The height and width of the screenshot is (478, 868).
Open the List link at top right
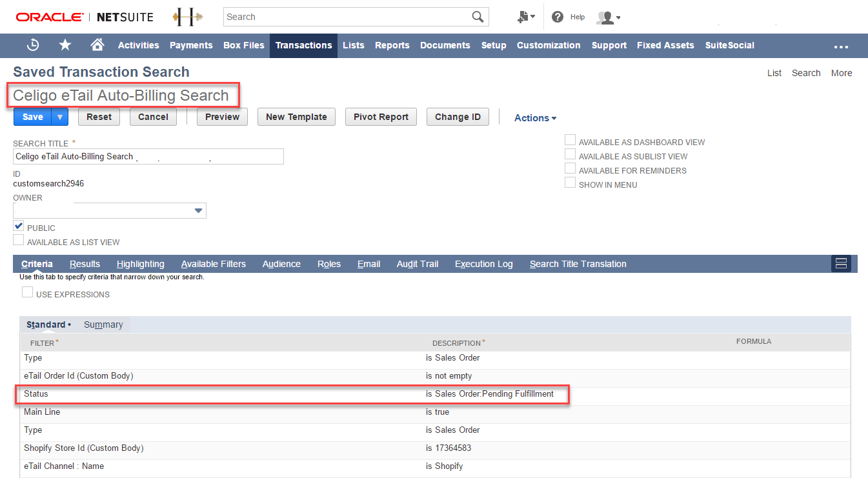pos(774,73)
